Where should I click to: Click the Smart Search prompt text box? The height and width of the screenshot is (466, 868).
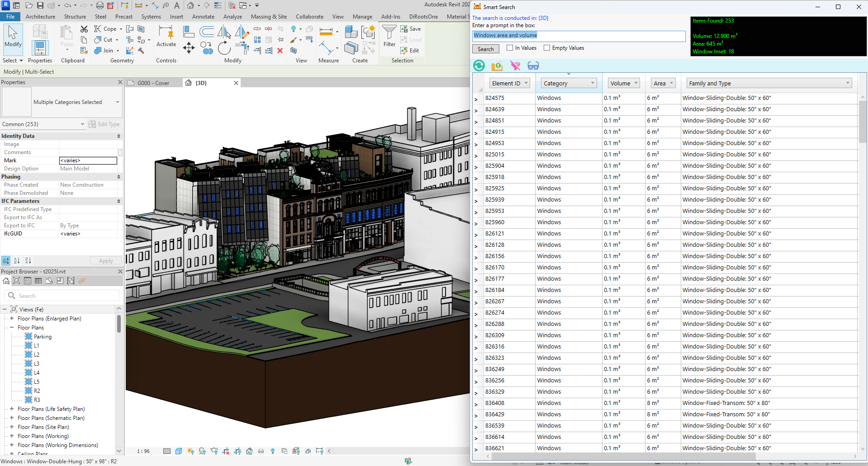click(x=579, y=36)
